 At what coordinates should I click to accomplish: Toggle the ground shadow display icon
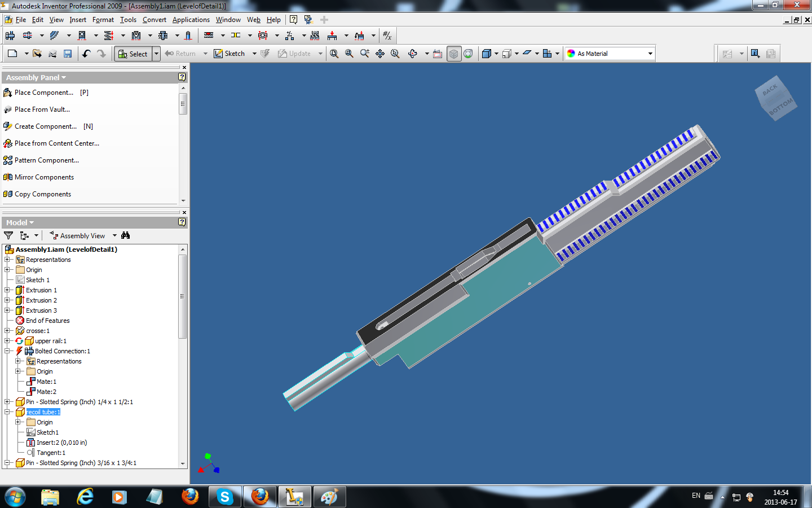click(527, 54)
